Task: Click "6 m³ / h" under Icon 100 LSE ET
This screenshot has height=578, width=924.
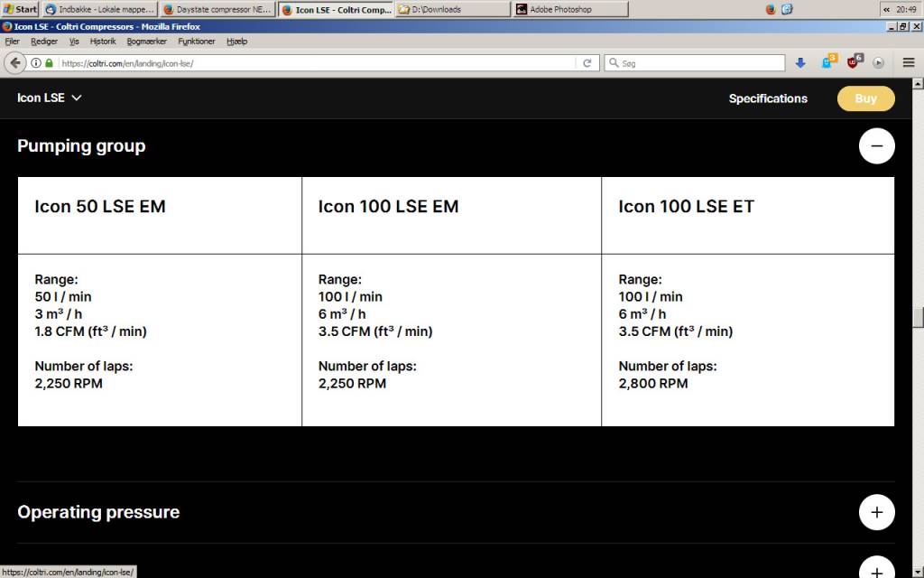Action: [642, 313]
